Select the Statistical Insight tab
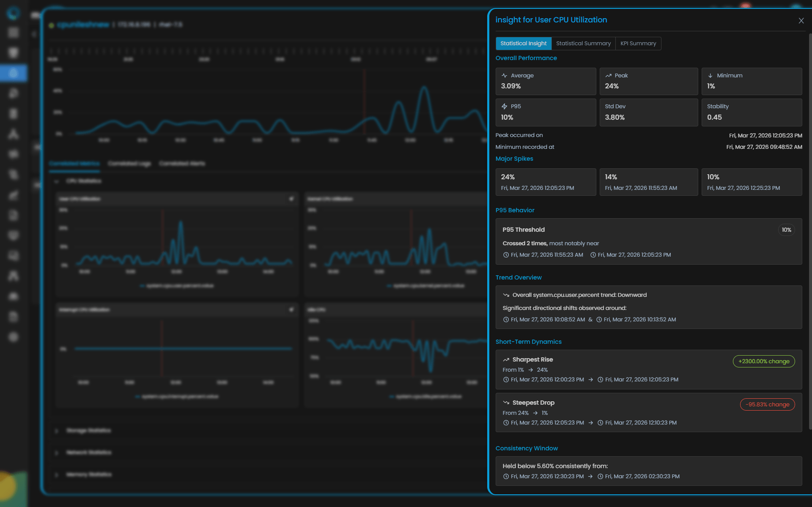This screenshot has width=812, height=507. coord(523,44)
